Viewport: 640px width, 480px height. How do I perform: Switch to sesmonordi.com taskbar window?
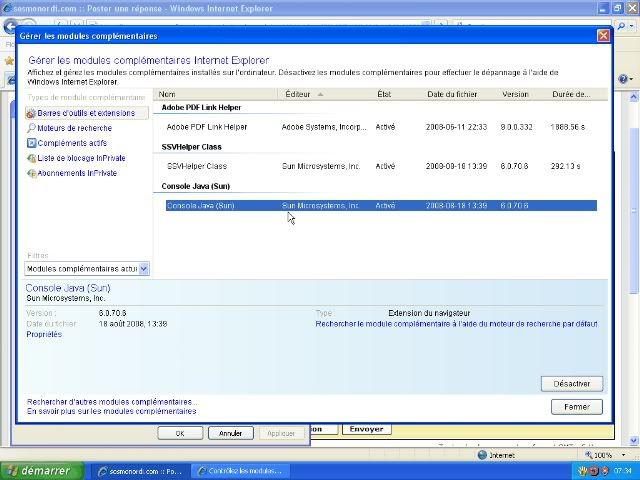click(140, 471)
